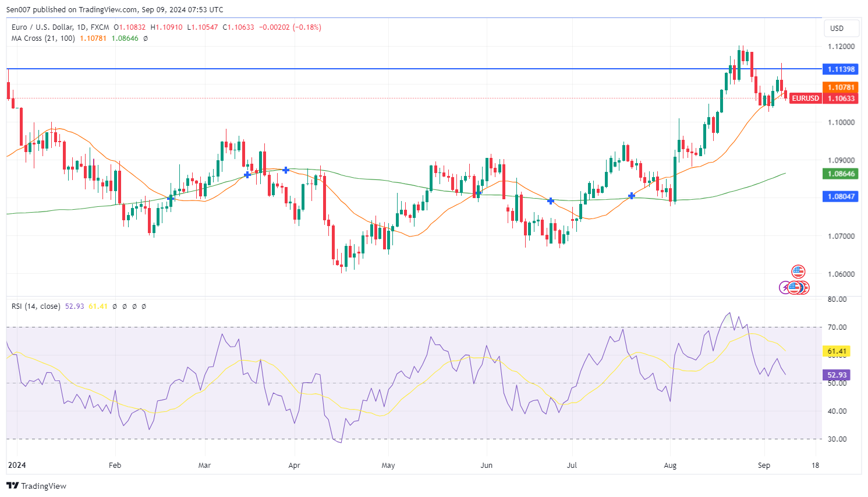Click the TradingView logo at bottom left

tap(36, 486)
